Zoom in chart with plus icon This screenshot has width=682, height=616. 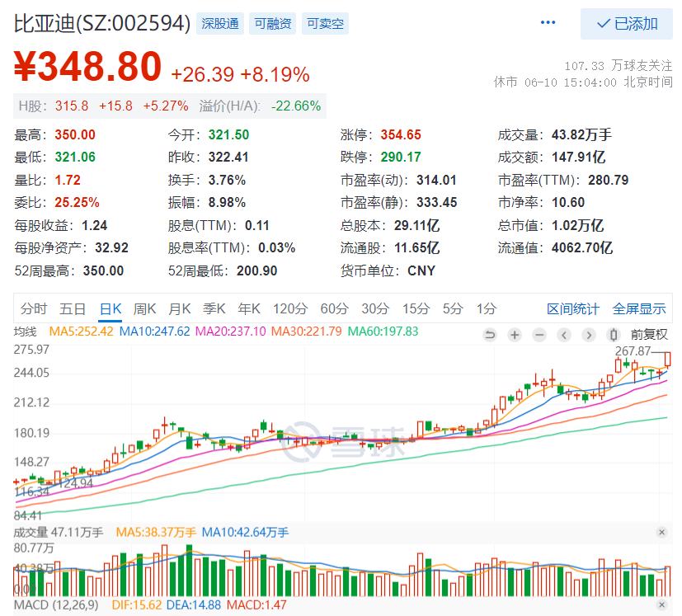(x=515, y=335)
